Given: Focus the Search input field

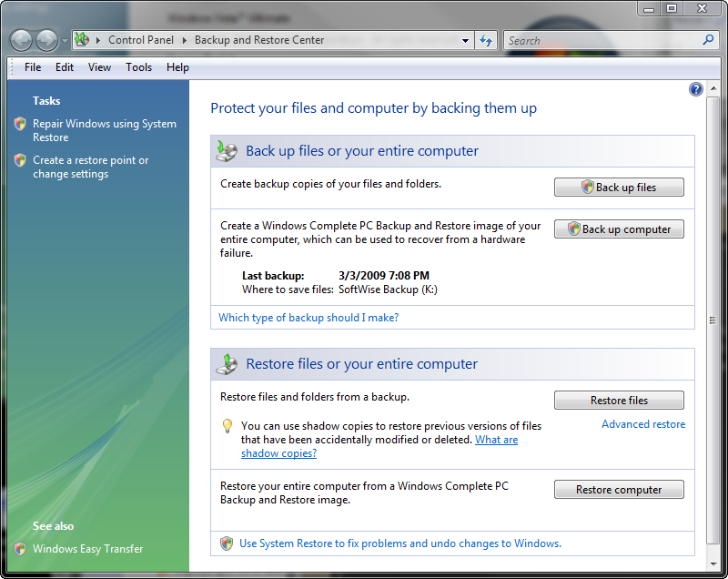Looking at the screenshot, I should 603,40.
